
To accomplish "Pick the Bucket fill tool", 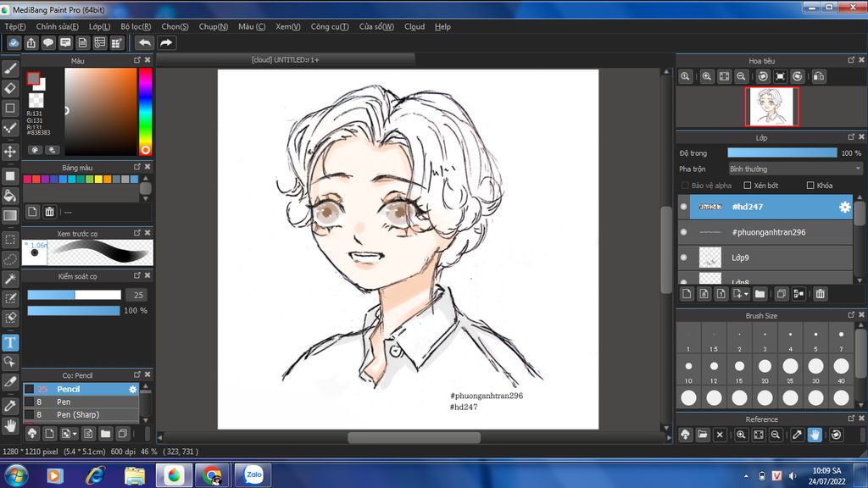I will 10,196.
